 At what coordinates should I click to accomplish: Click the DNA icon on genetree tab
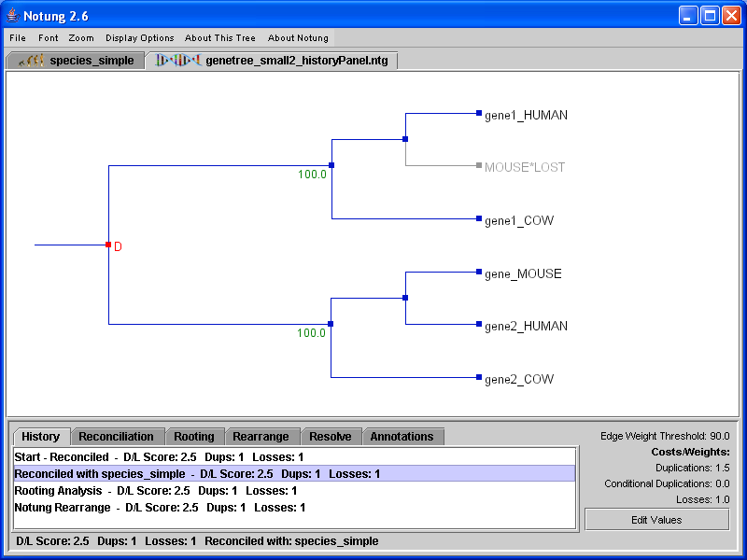point(177,61)
